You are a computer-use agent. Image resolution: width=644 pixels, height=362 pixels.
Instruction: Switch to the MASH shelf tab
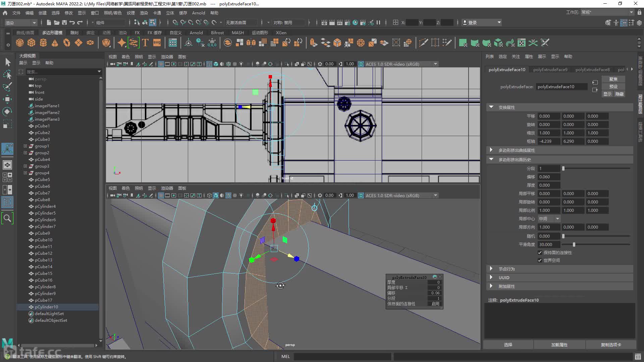[x=238, y=33]
